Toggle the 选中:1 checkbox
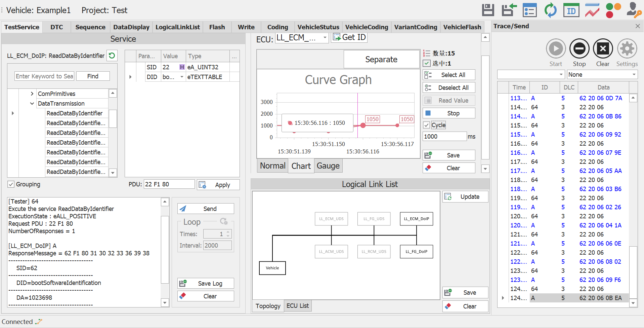Viewport: 644px width, 328px height. [x=427, y=63]
